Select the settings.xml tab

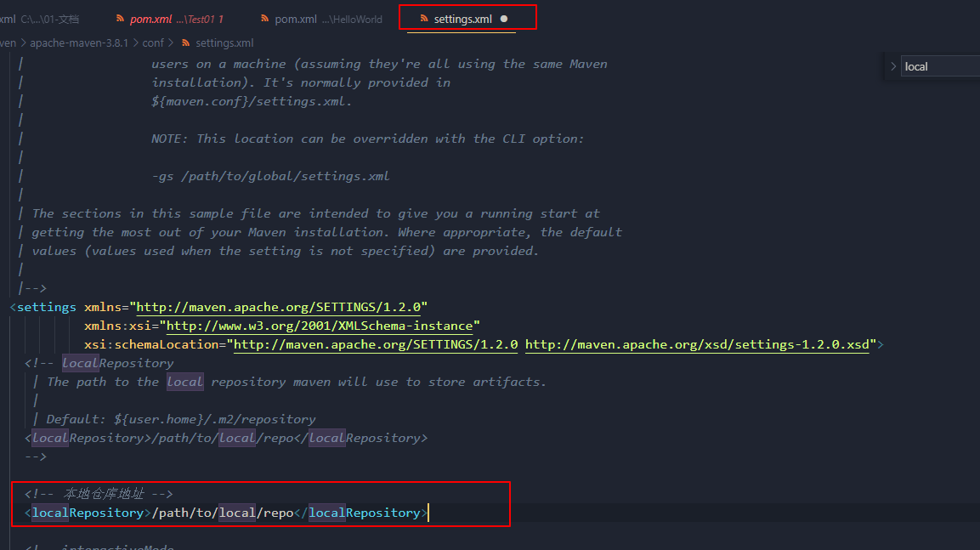tap(462, 19)
